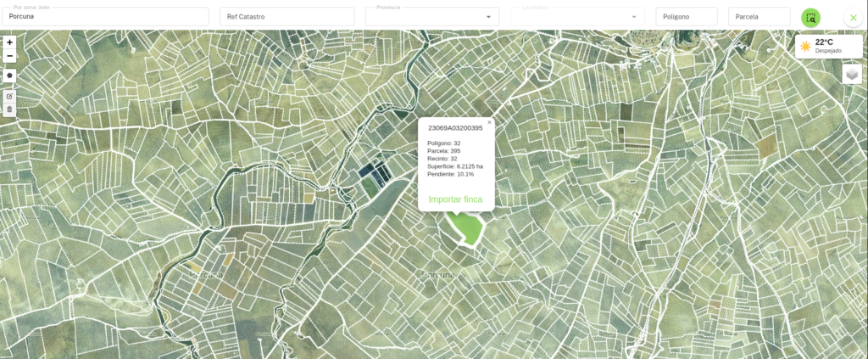Open the Provincia dropdown
Image resolution: width=868 pixels, height=359 pixels.
pos(432,17)
